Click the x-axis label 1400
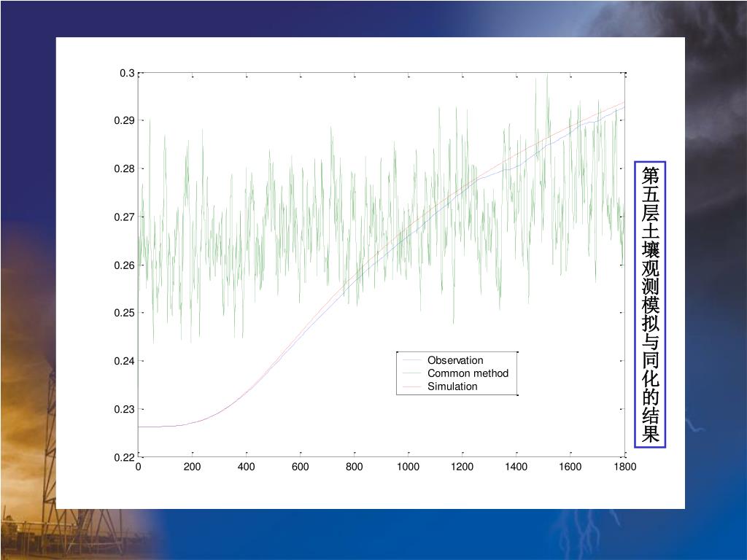Viewport: 747px width, 560px height. [x=516, y=467]
